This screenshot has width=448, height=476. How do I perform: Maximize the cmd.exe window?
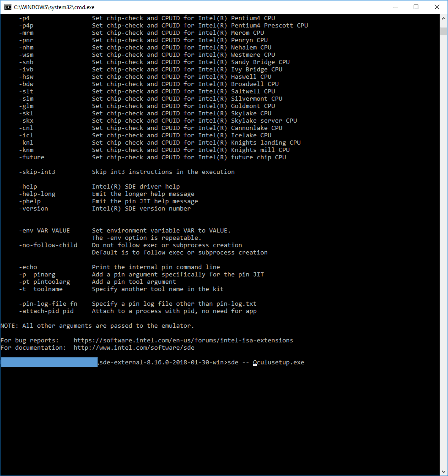[x=416, y=7]
